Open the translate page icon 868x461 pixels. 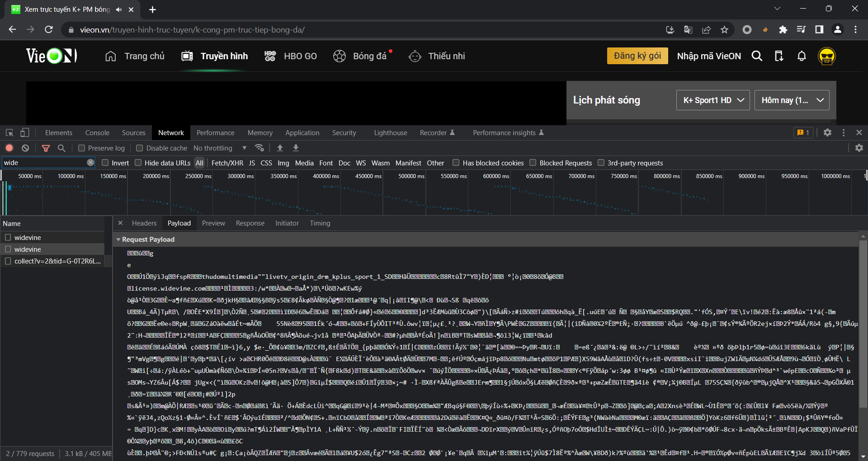(x=688, y=29)
